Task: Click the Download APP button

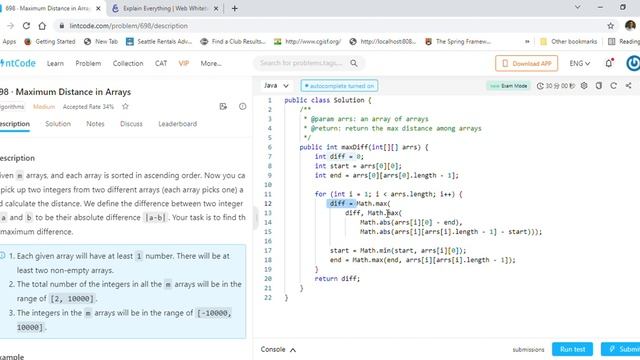Action: click(x=527, y=63)
